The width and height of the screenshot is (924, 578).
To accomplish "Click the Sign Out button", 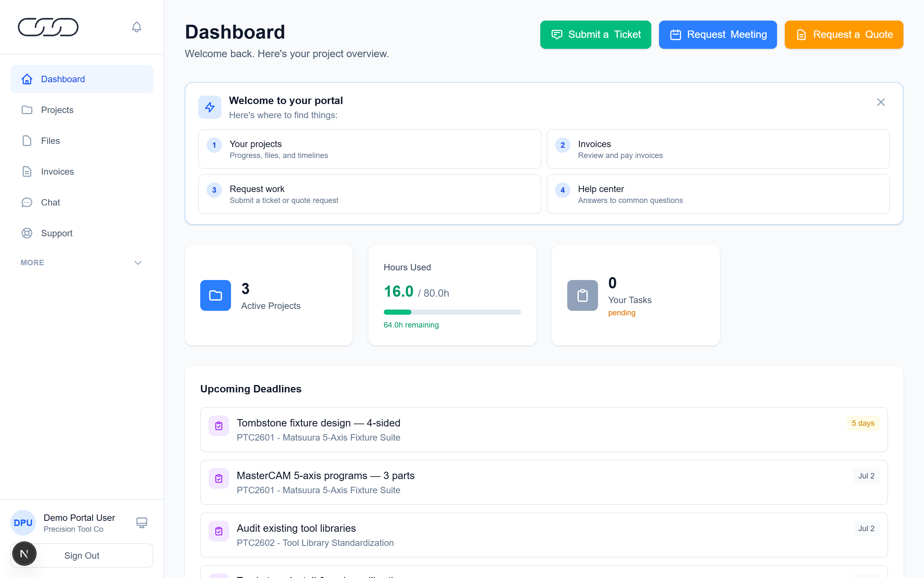I will coord(82,556).
